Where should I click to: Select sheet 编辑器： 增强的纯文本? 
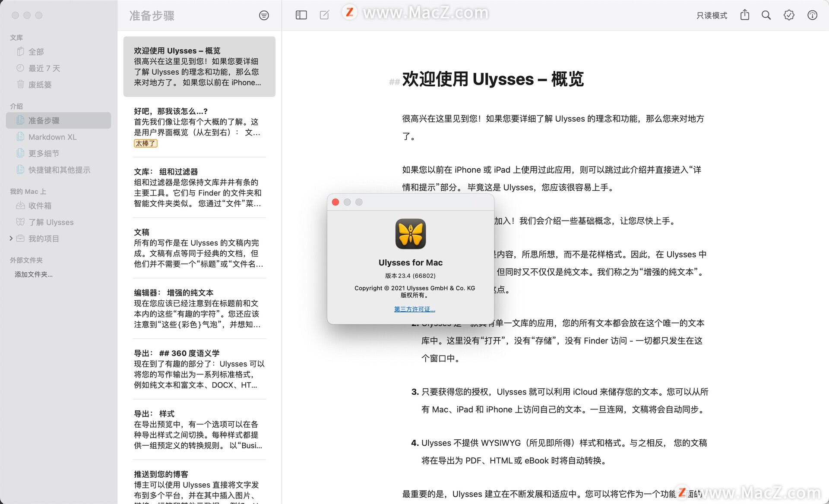tap(199, 308)
